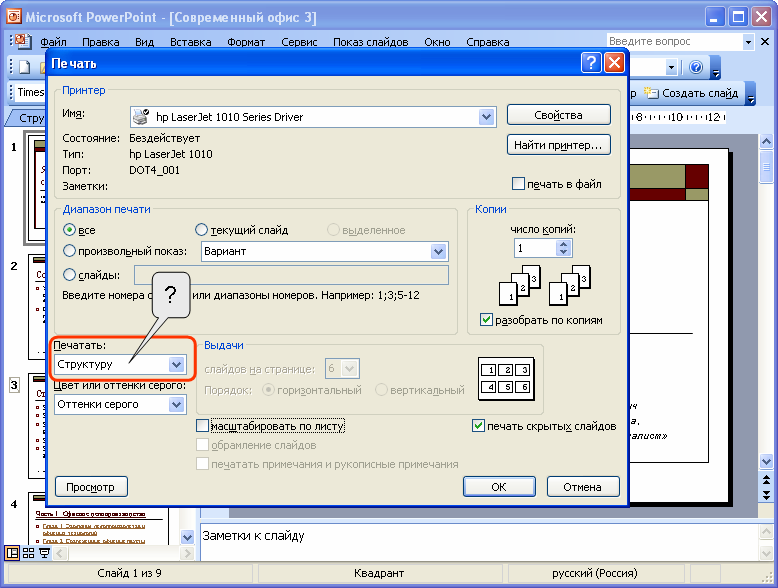778x588 pixels.
Task: Open the Окно menu
Action: [437, 42]
